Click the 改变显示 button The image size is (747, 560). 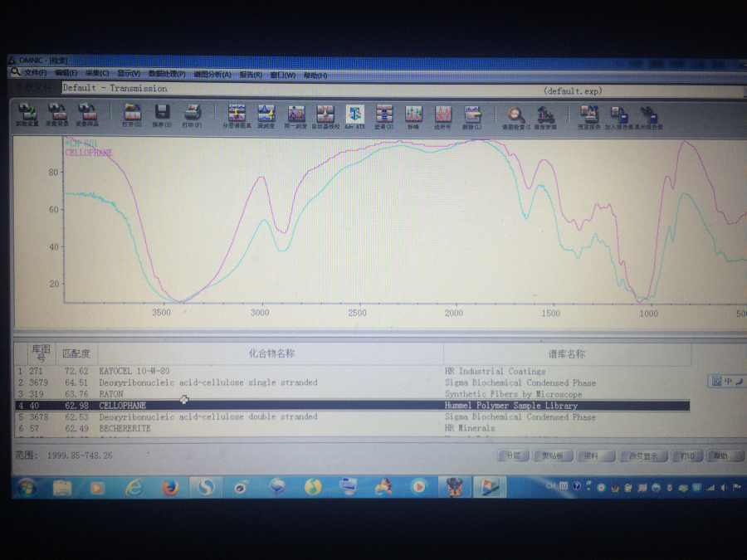642,455
